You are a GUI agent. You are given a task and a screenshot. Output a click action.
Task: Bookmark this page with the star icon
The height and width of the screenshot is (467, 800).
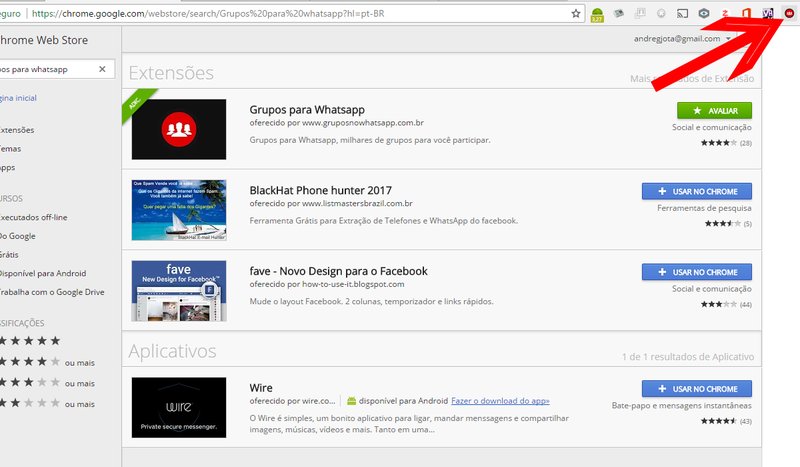(576, 14)
